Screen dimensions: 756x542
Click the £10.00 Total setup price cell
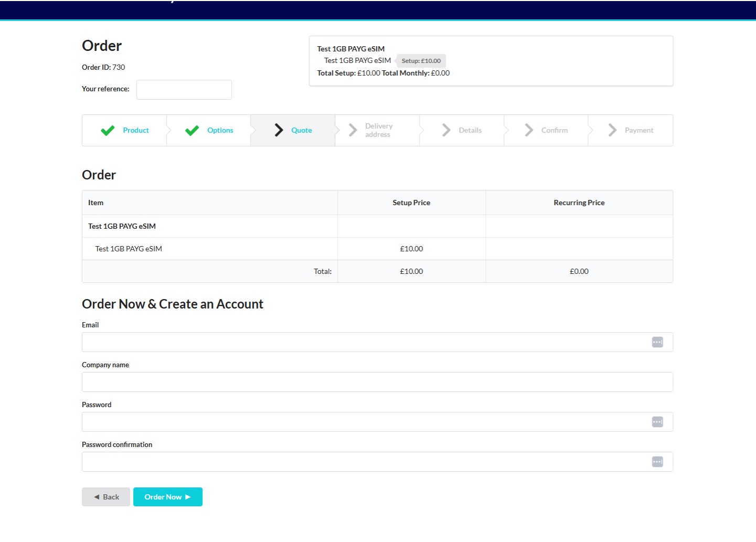point(411,271)
